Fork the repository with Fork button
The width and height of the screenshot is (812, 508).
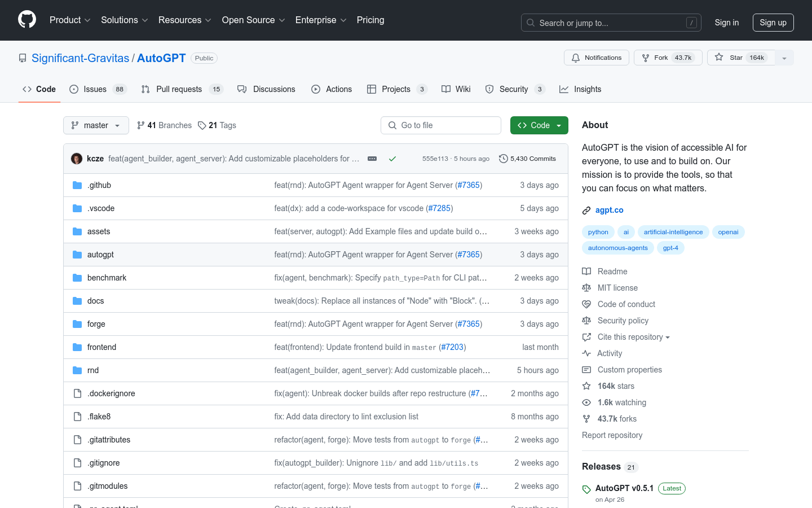(x=668, y=58)
